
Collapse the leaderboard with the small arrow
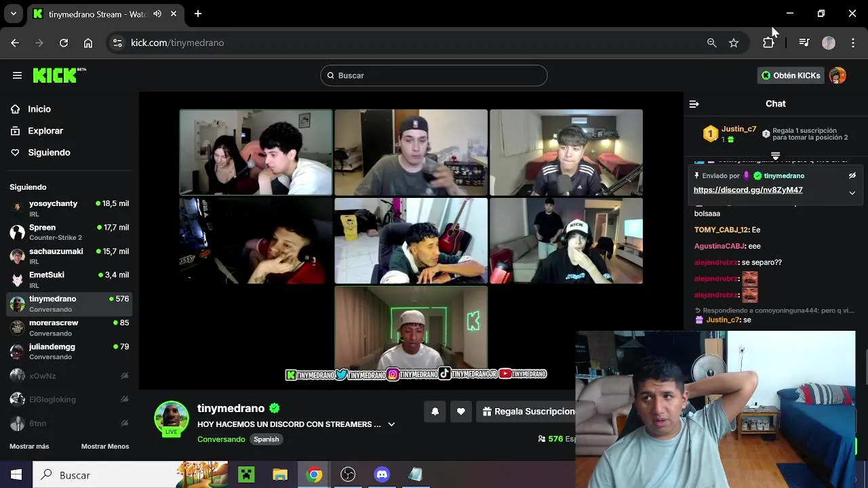click(776, 156)
